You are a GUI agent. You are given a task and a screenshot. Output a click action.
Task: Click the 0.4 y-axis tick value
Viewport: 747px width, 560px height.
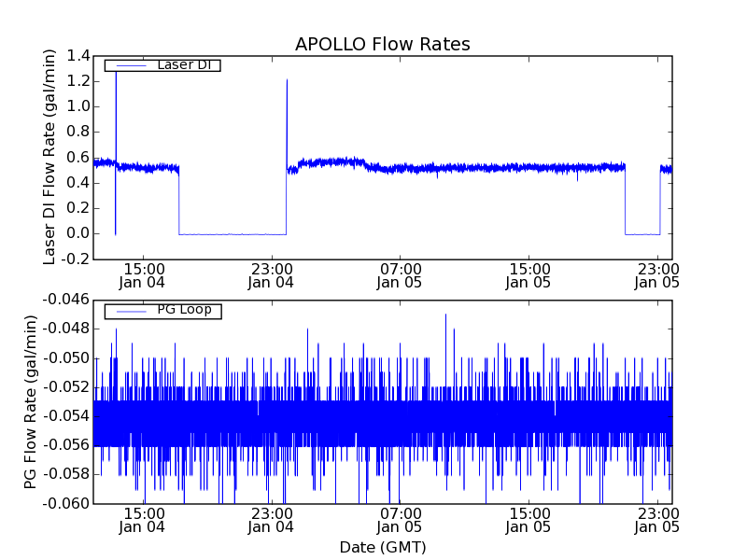78,183
